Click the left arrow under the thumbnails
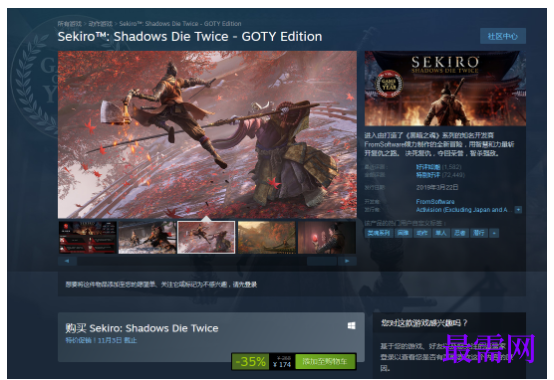The width and height of the screenshot is (554, 380). coord(67,261)
